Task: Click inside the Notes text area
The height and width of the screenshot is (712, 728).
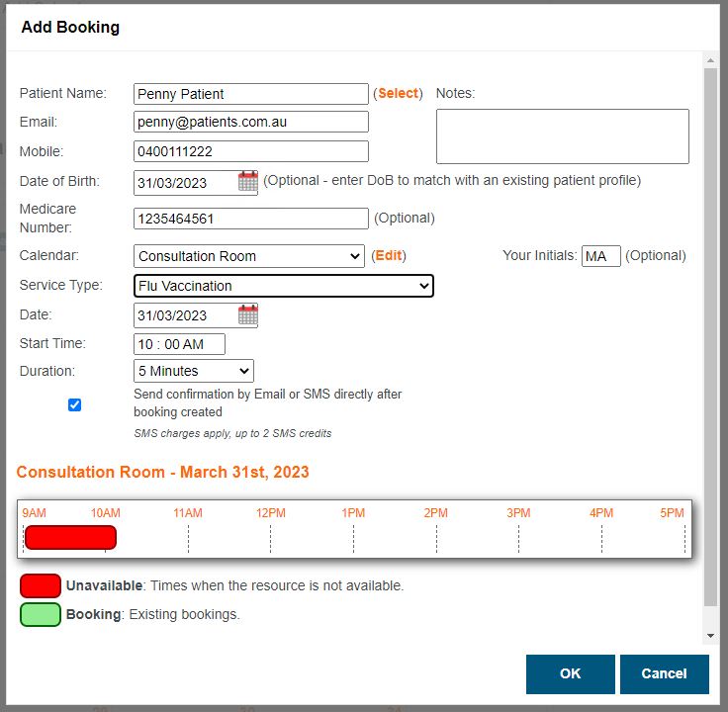Action: (x=562, y=136)
